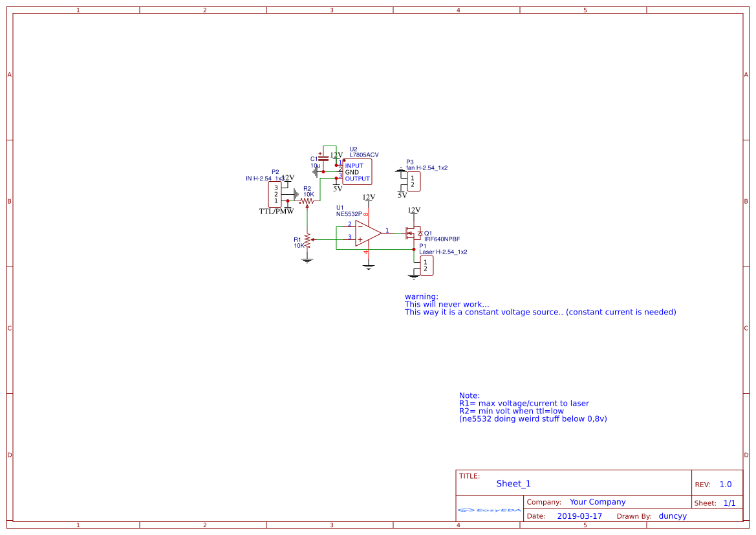The image size is (756, 535).
Task: Click the Sheet_1 title text
Action: (513, 483)
